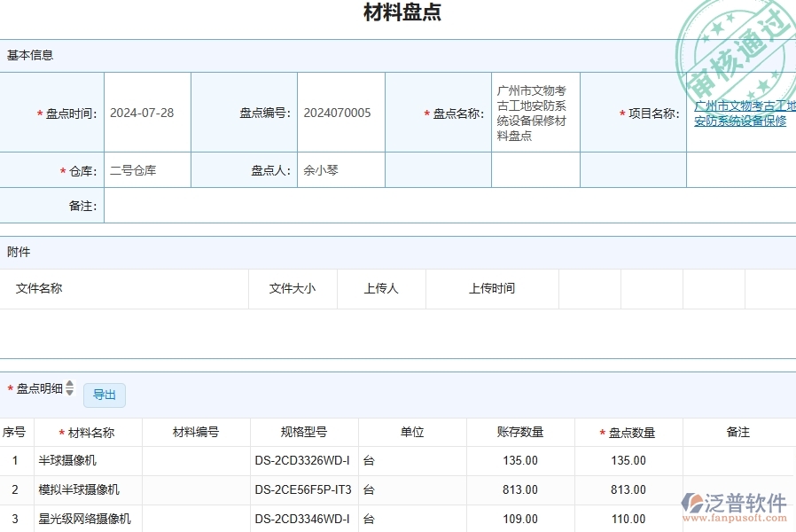Screen dimensions: 796x532
Task: Click the 附件 attachments section header
Action: (21, 252)
